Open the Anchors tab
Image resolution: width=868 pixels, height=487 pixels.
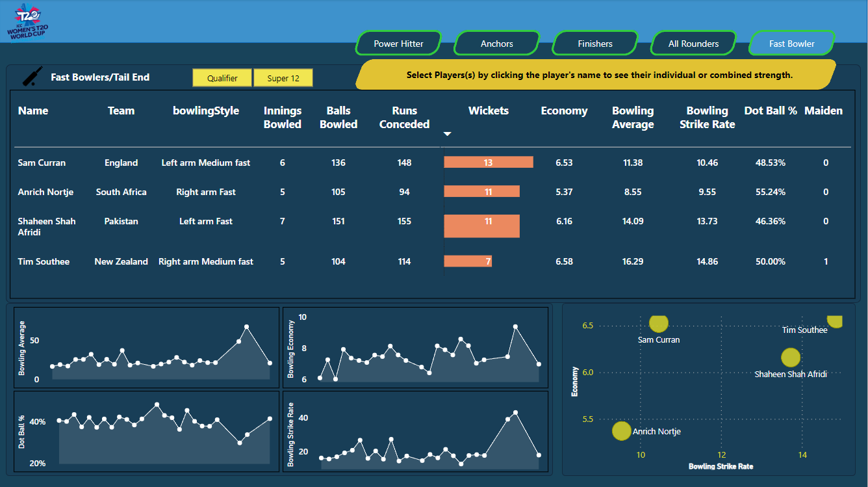click(x=497, y=44)
